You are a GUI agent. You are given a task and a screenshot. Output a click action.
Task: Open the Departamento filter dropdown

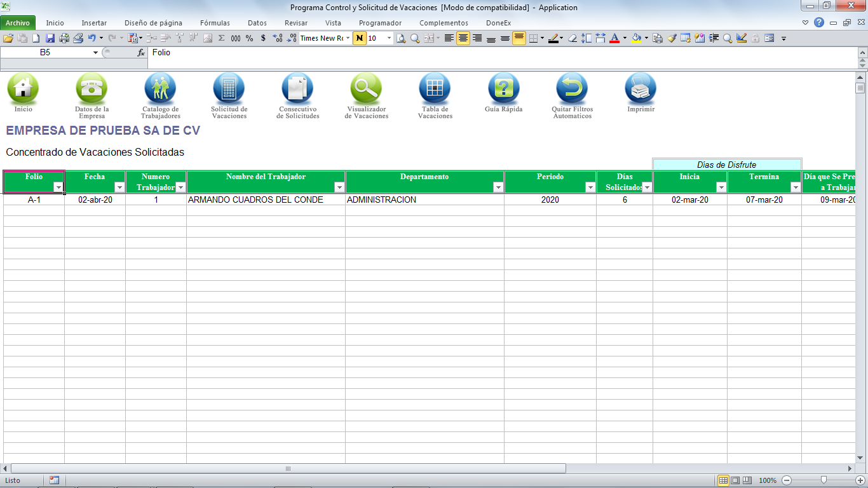tap(498, 187)
